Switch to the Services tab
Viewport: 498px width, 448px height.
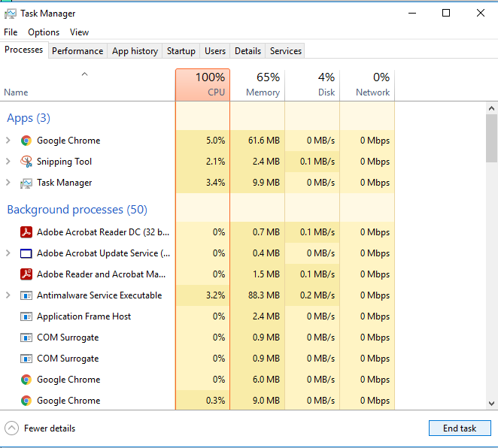point(286,51)
